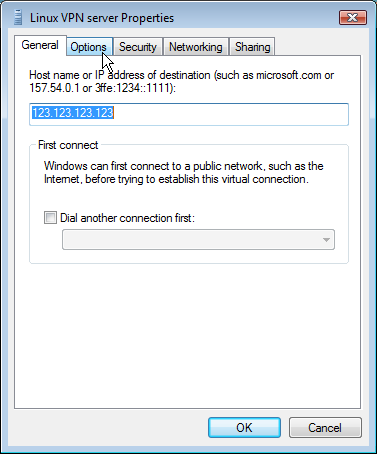Click the Dial another connection first label
This screenshot has width=377, height=454.
[x=127, y=218]
